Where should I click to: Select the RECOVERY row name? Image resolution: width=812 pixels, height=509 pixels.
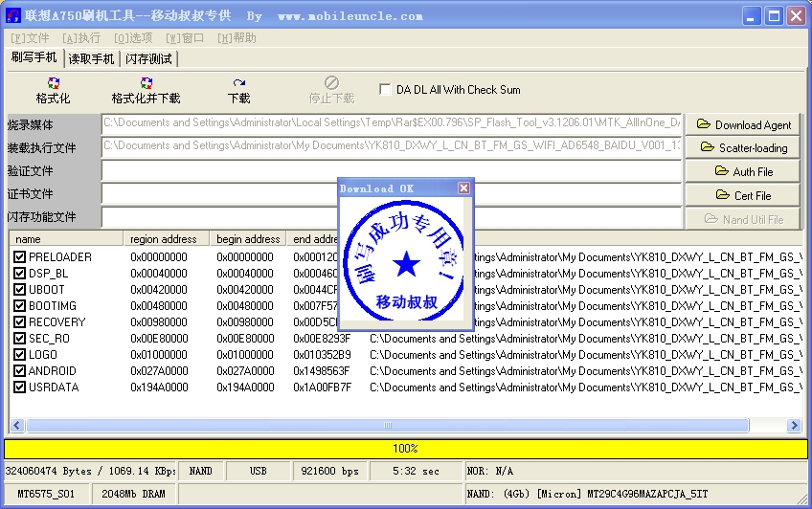56,322
